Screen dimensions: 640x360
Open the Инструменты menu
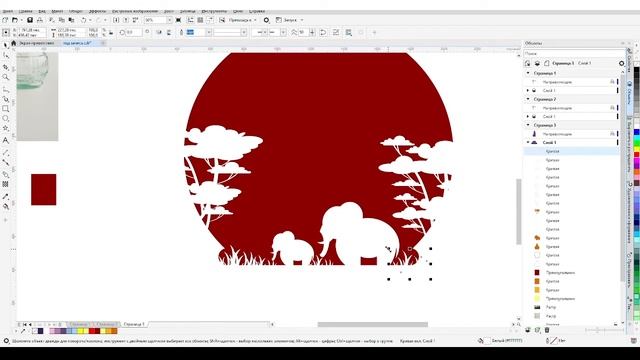pos(214,11)
